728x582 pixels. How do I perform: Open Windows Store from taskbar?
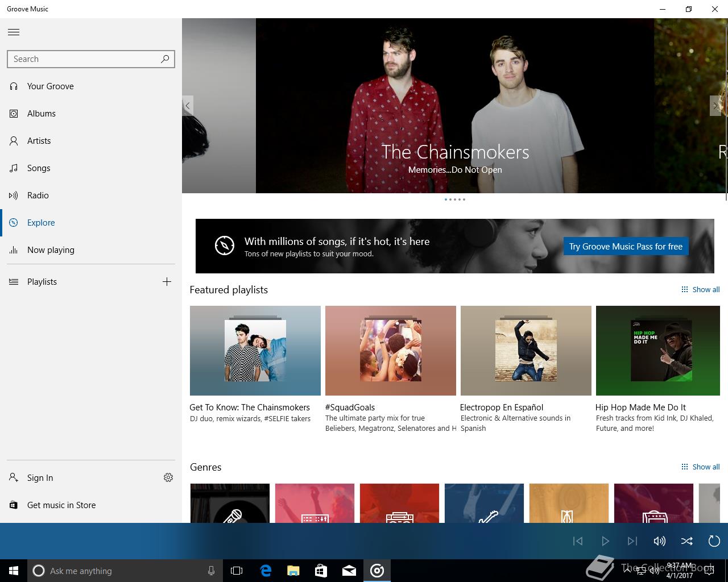point(321,571)
